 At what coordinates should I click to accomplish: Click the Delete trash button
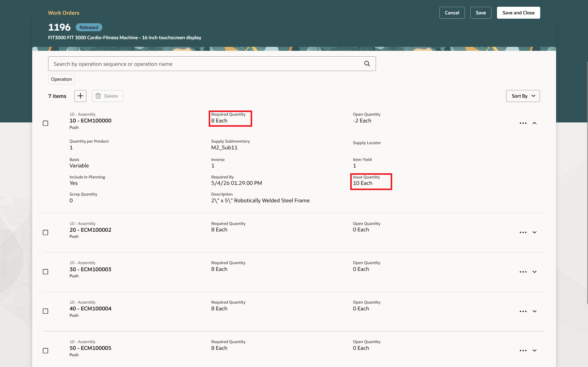(108, 96)
